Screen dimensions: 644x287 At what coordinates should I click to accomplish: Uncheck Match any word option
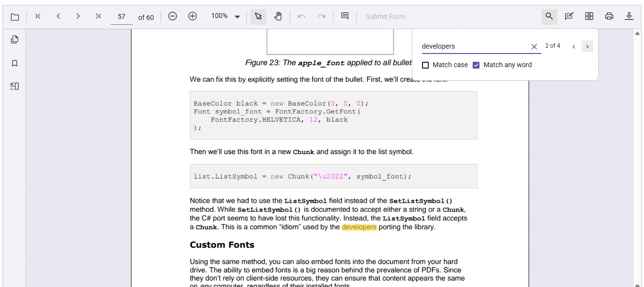[x=476, y=65]
